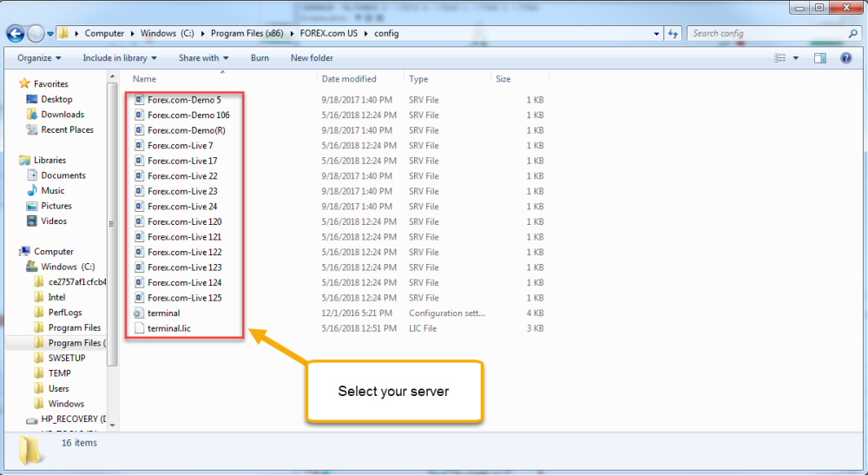
Task: Click the Back navigation arrow
Action: point(16,34)
